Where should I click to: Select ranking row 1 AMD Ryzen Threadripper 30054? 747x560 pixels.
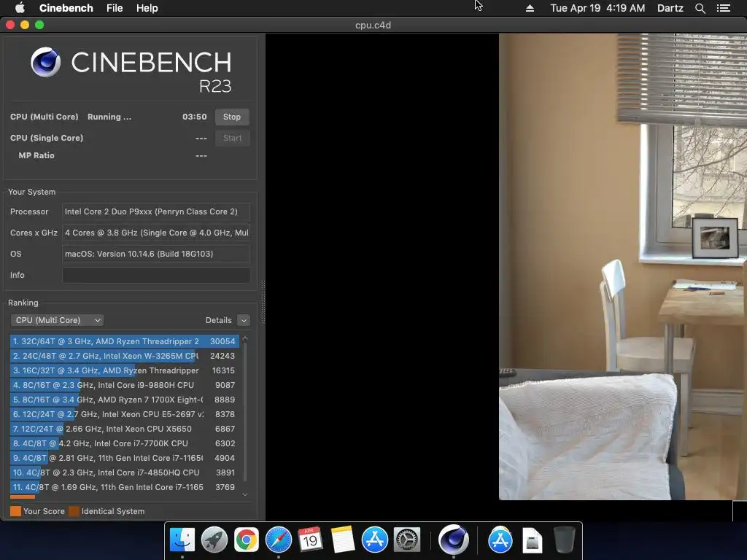point(124,341)
